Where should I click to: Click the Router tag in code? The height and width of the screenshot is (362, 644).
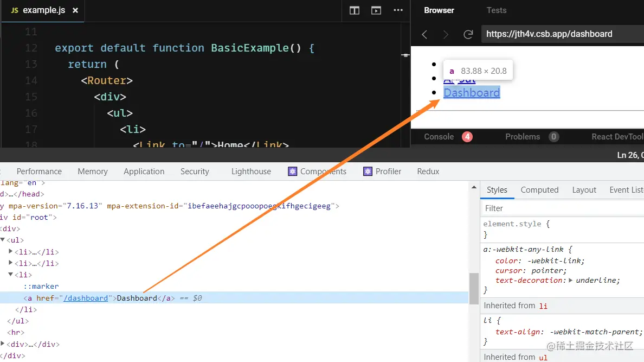(x=107, y=81)
